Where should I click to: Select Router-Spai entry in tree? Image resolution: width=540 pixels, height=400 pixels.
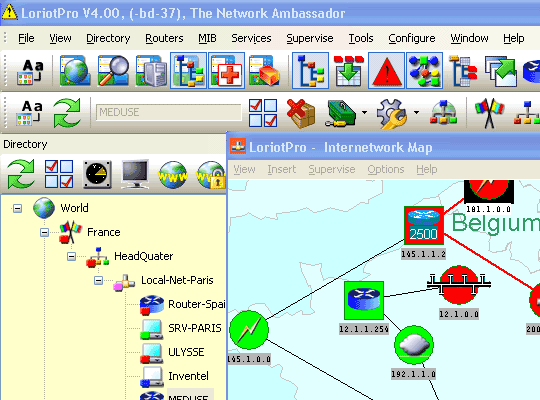click(197, 304)
